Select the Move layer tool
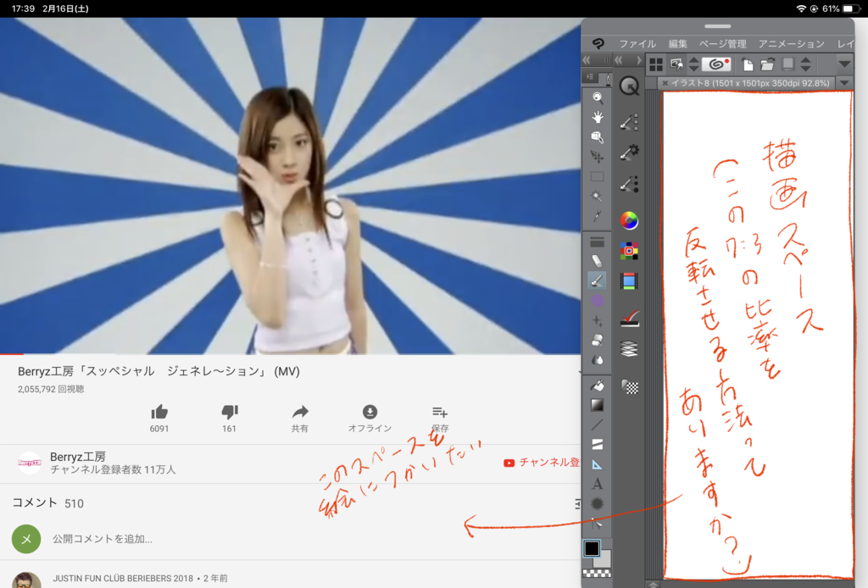Screen dimensions: 868x588 pos(598,157)
